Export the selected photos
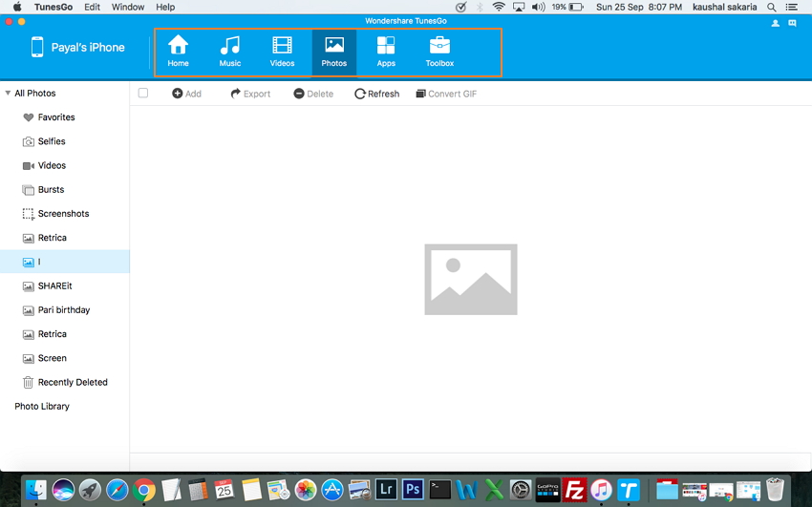Viewport: 812px width, 507px height. click(x=250, y=94)
